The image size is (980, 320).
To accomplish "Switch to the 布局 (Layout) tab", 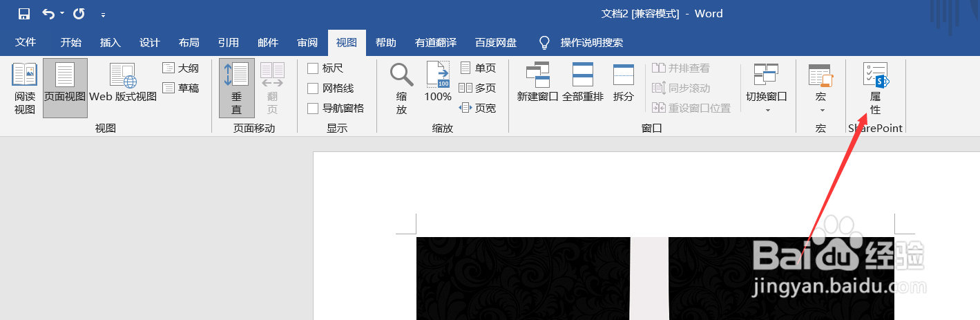I will (x=189, y=42).
